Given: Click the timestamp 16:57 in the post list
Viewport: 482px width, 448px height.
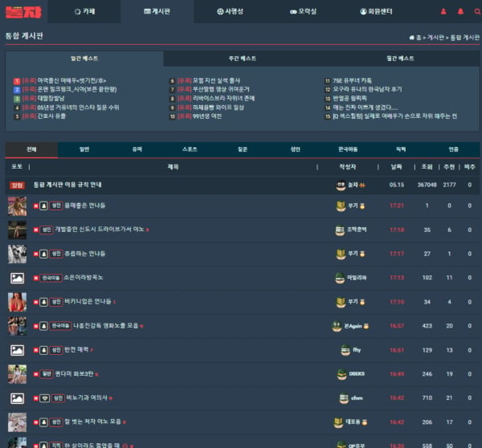Looking at the screenshot, I should (x=397, y=326).
